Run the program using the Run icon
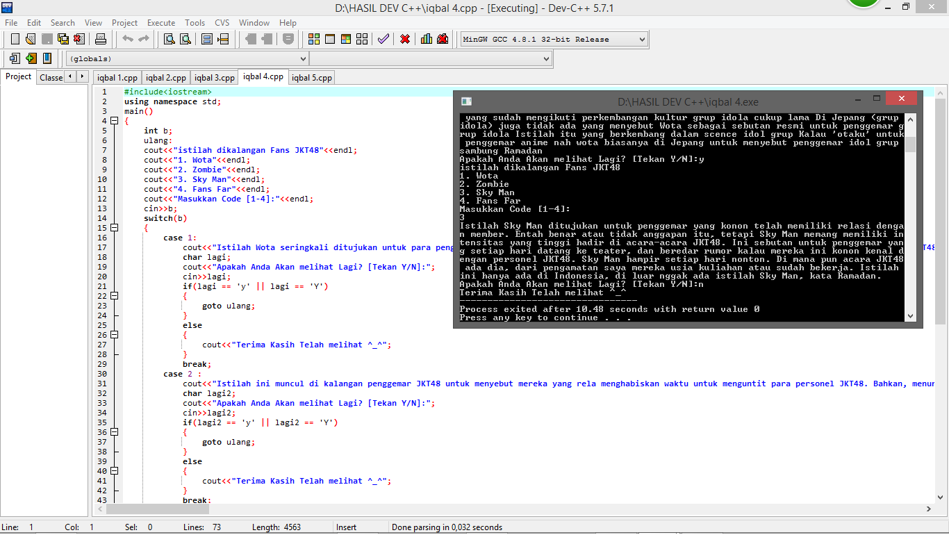This screenshot has height=560, width=949. pos(330,39)
